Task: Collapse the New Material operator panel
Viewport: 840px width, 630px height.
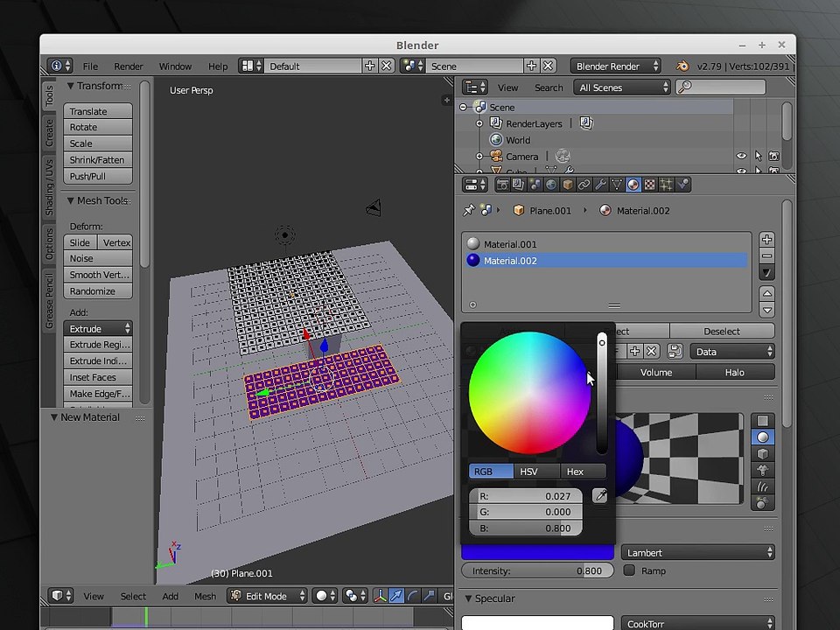Action: (x=54, y=417)
